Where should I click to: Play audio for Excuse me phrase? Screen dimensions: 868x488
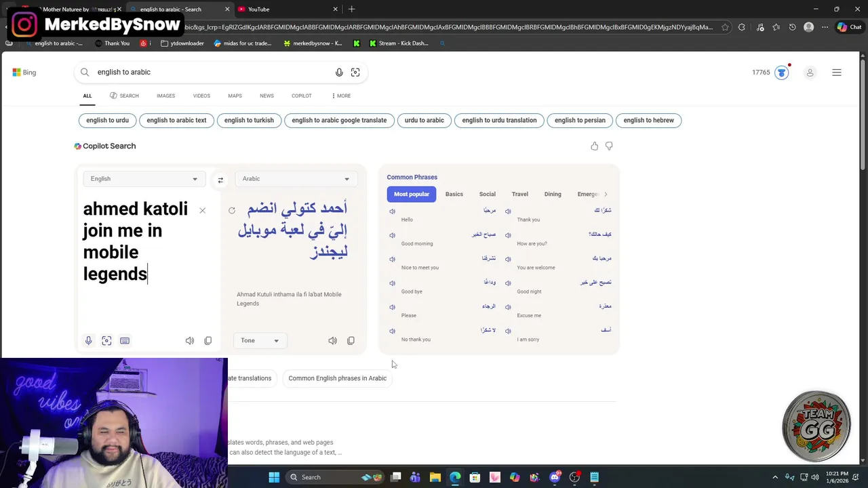pyautogui.click(x=508, y=307)
